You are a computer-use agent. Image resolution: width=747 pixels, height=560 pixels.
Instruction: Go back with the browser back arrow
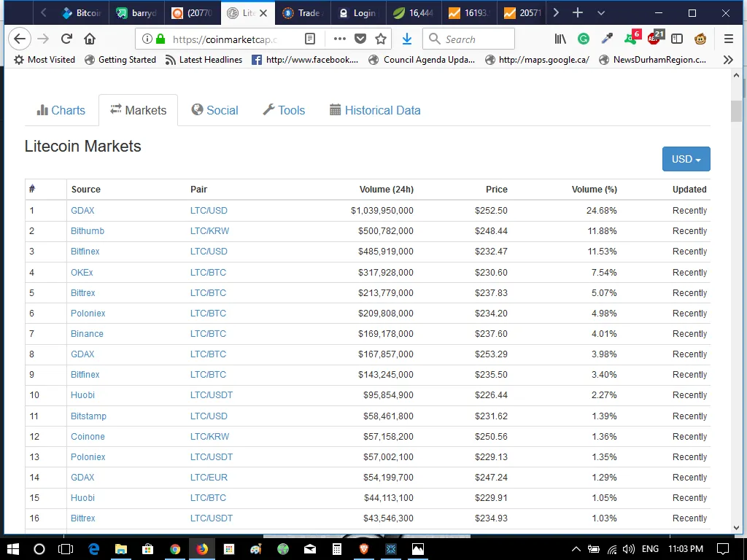click(x=20, y=39)
